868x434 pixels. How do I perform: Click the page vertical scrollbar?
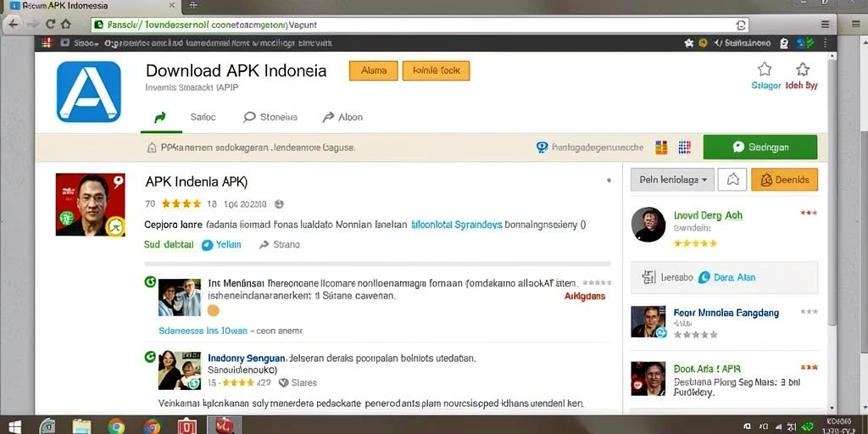coord(832,191)
